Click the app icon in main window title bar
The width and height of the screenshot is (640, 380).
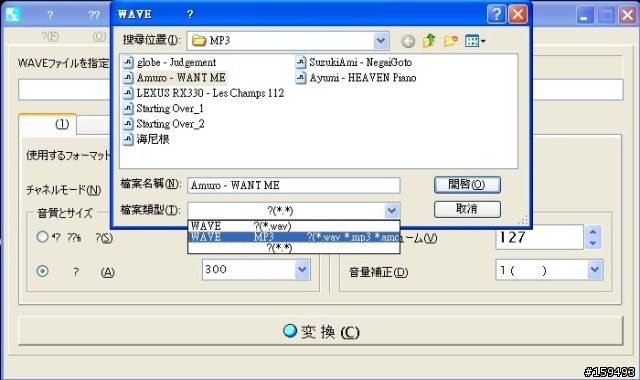[13, 15]
